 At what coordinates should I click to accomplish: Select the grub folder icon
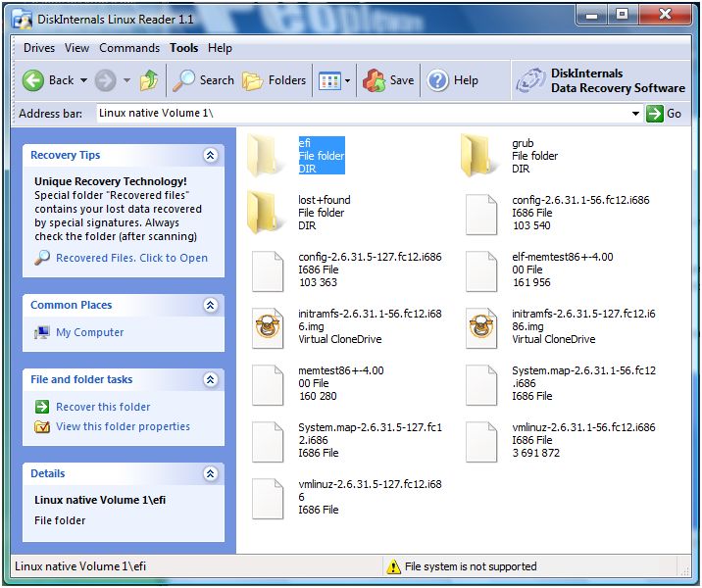478,155
